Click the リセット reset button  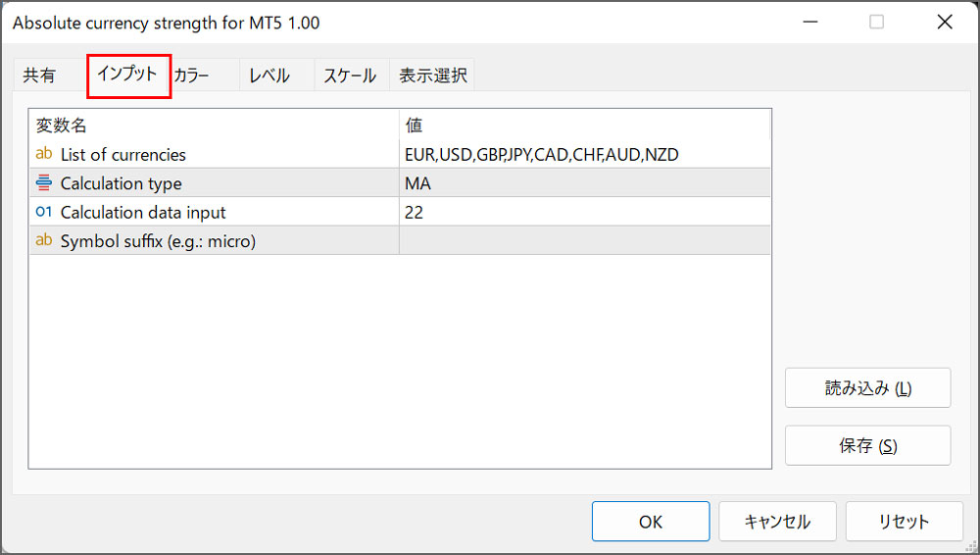tap(904, 522)
